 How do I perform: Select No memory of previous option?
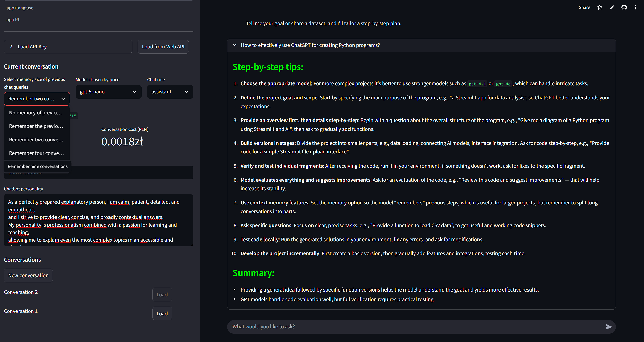click(x=35, y=113)
